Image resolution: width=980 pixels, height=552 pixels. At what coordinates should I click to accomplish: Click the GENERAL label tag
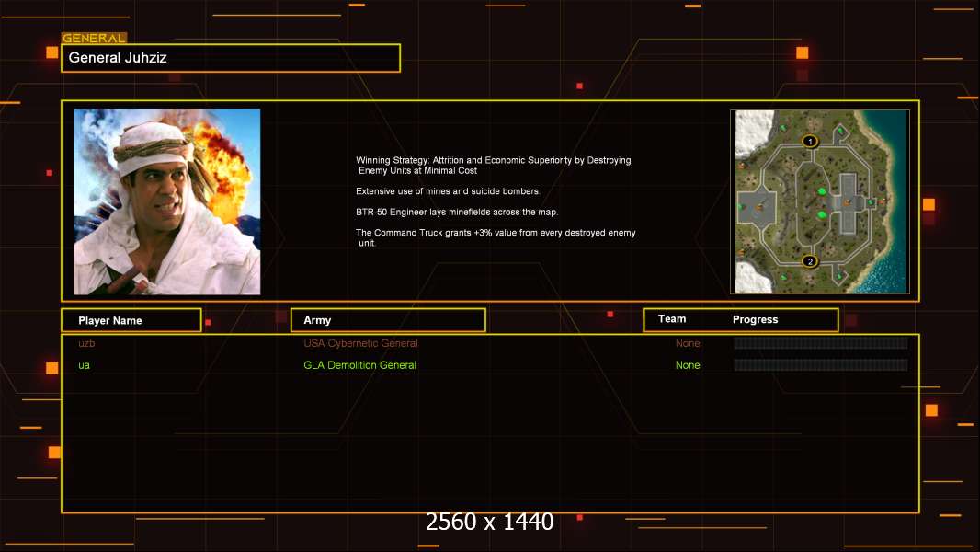tap(94, 38)
